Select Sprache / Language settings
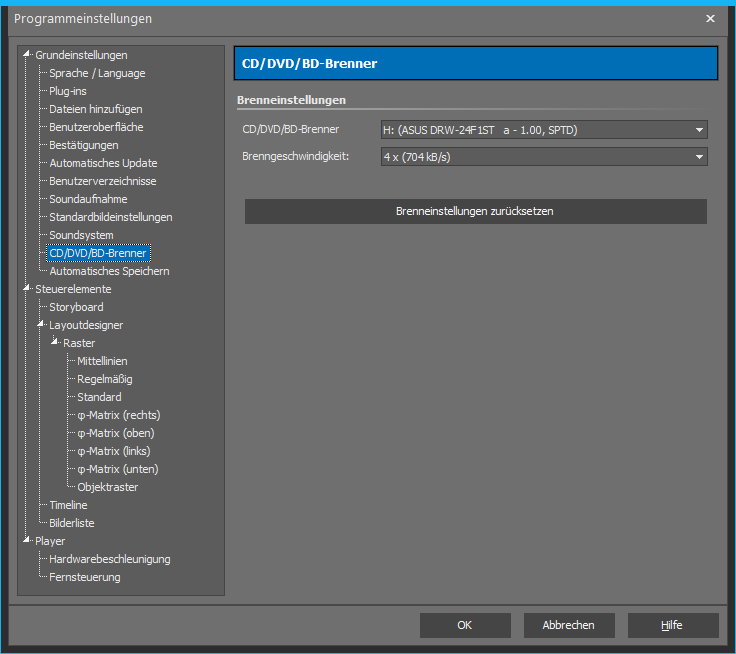This screenshot has width=736, height=654. coord(97,73)
